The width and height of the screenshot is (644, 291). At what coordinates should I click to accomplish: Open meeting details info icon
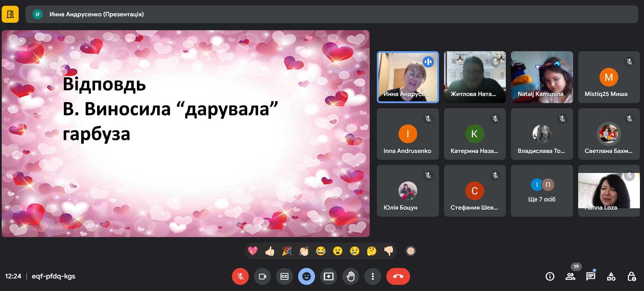click(x=550, y=276)
